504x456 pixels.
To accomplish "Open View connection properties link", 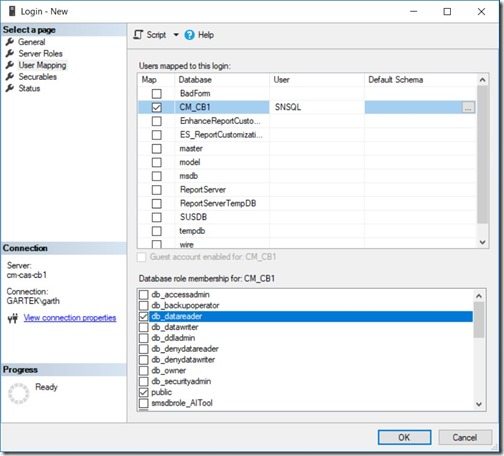I will click(70, 318).
